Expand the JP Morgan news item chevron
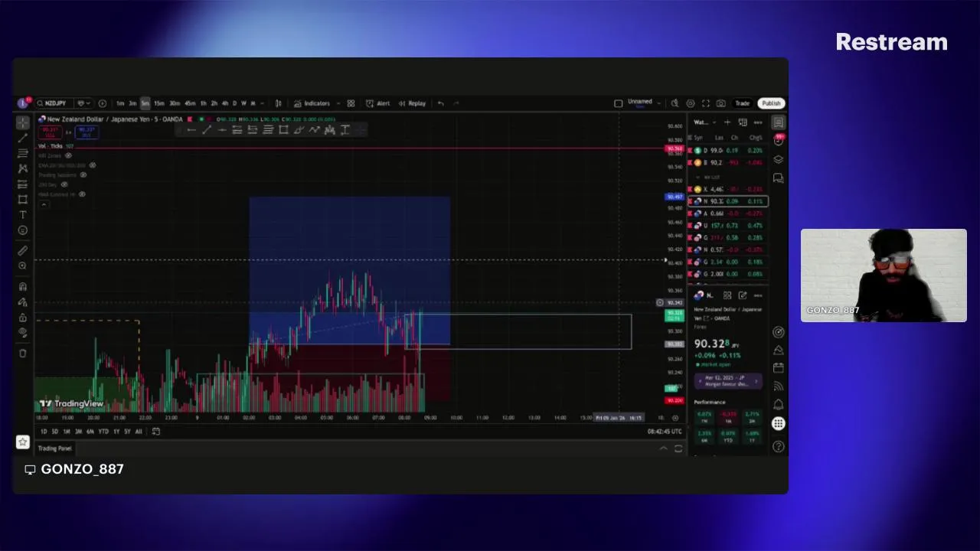Viewport: 980px width, 551px height. click(756, 381)
